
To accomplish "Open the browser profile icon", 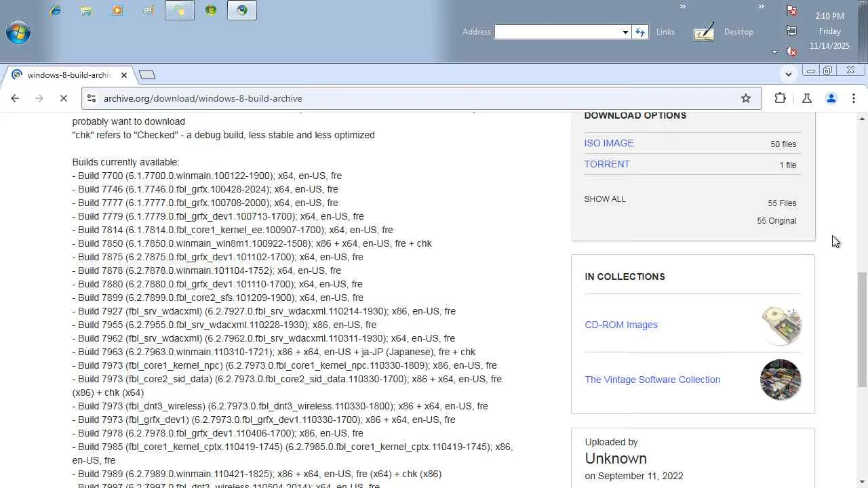I will pyautogui.click(x=831, y=98).
